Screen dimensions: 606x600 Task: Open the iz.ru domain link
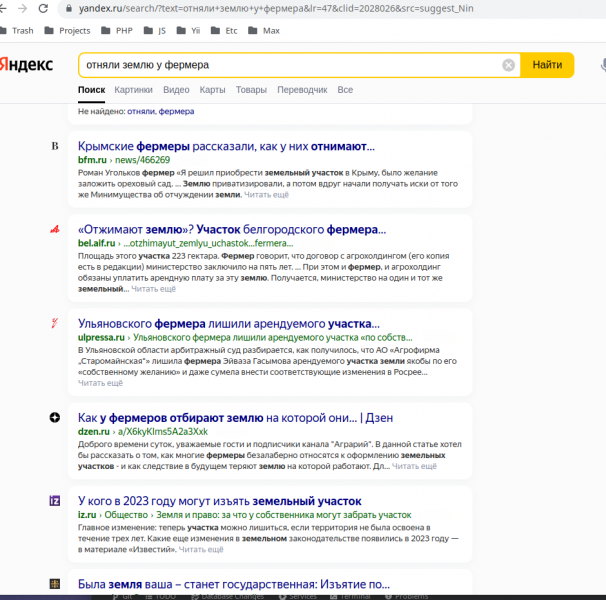(87, 515)
